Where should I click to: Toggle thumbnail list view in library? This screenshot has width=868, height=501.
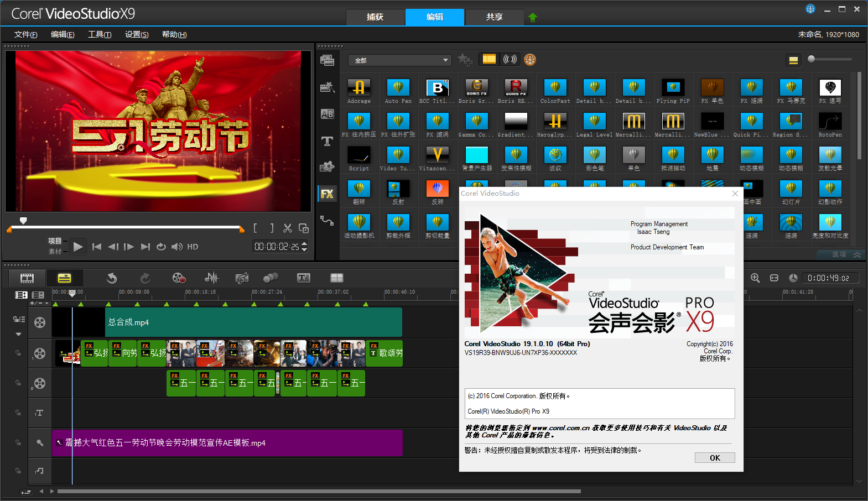click(x=793, y=60)
